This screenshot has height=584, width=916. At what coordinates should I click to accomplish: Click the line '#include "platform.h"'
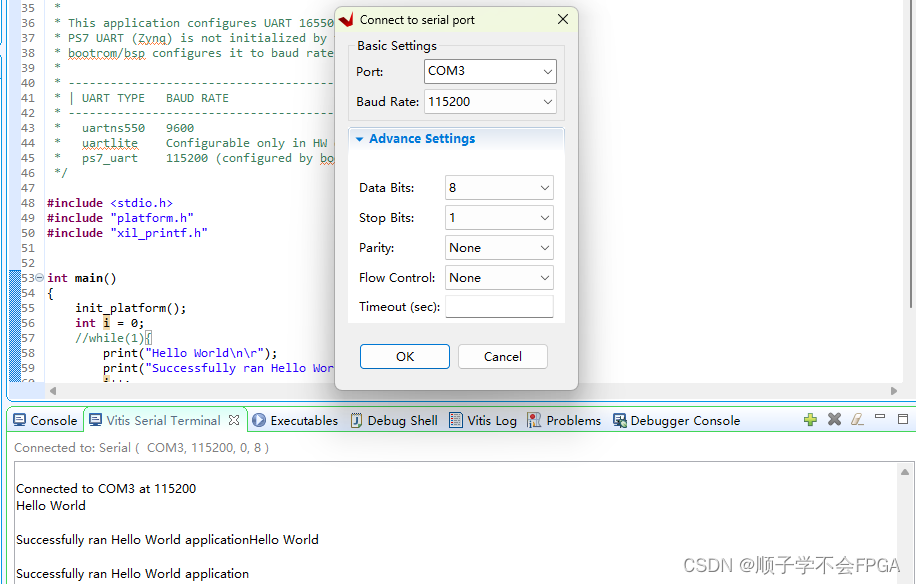point(120,218)
